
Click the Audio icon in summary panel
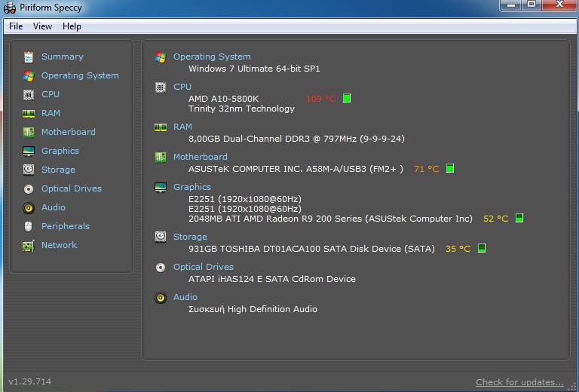tap(161, 298)
